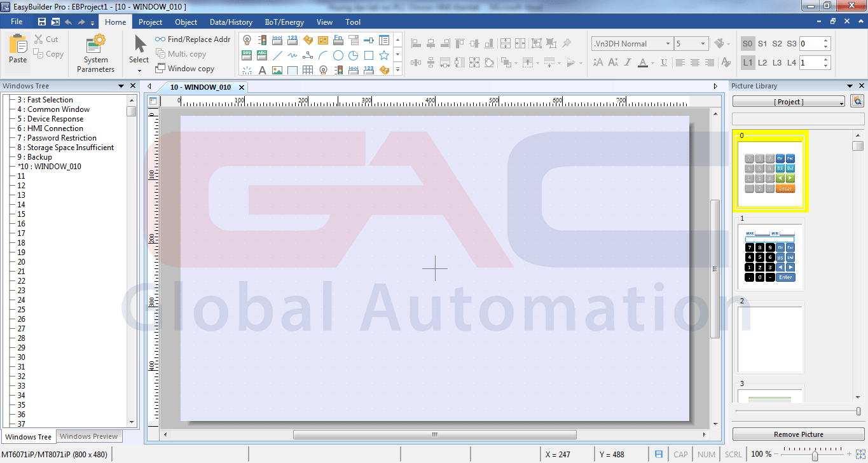Open the File menu
Viewport: 868px width, 463px height.
(17, 22)
